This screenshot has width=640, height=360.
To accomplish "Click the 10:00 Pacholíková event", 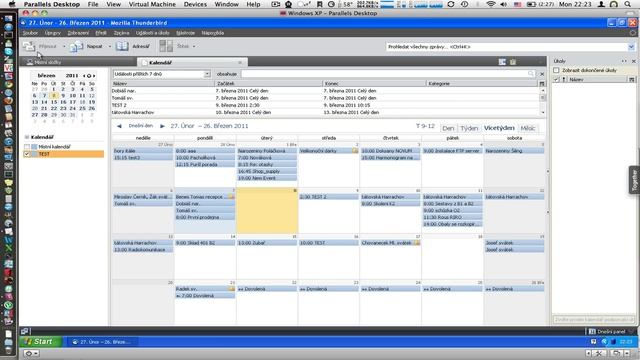I will tap(205, 158).
